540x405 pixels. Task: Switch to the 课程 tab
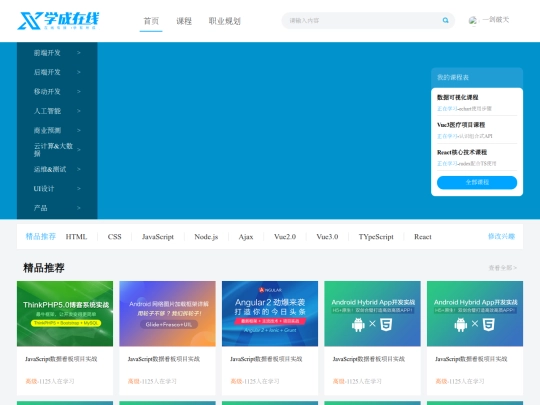(184, 21)
